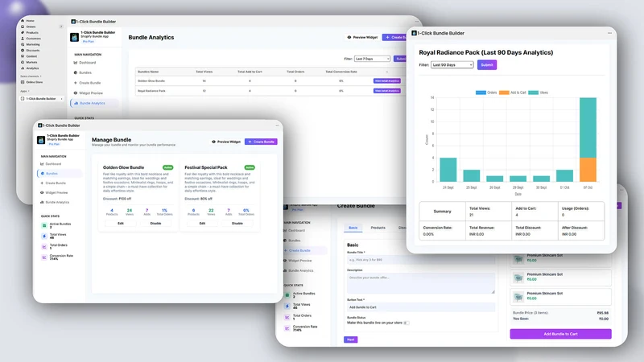The width and height of the screenshot is (644, 362).
Task: Open Create Bundle in Manage Bundle window navigation
Action: (53, 183)
